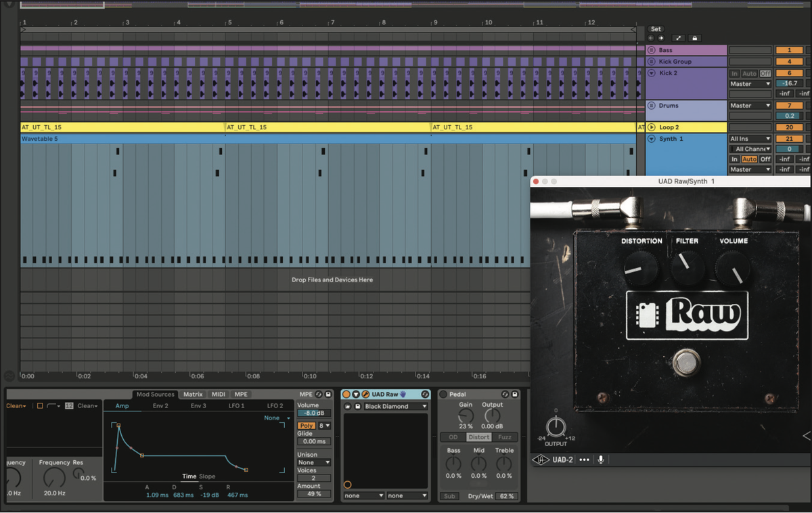Click Kick 2 volume value -16.7
This screenshot has height=513, width=812.
(789, 84)
